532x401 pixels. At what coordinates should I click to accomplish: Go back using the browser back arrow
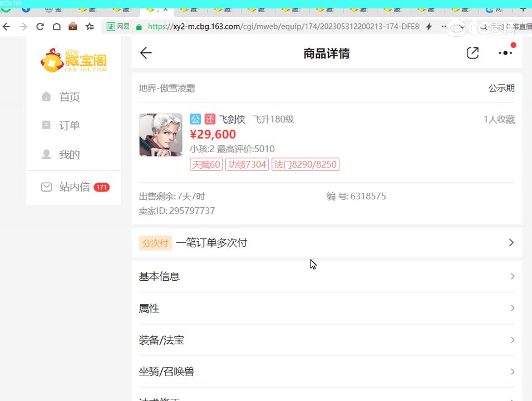pos(6,27)
